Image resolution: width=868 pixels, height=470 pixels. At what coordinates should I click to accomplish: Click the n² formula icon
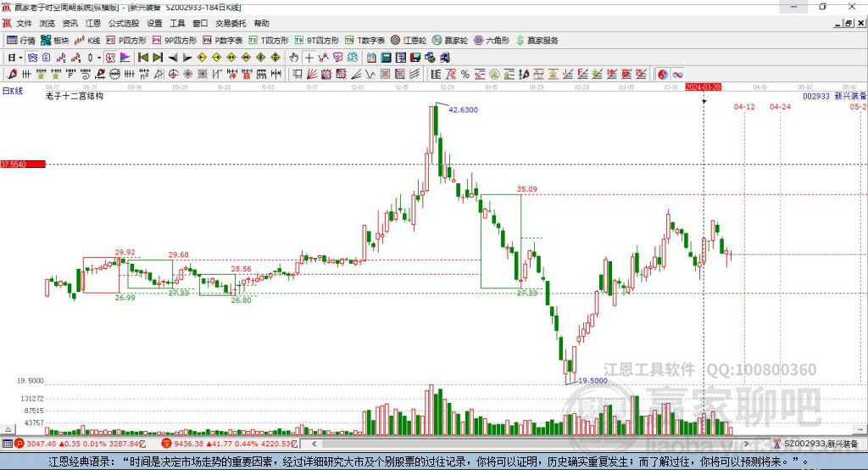(144, 74)
